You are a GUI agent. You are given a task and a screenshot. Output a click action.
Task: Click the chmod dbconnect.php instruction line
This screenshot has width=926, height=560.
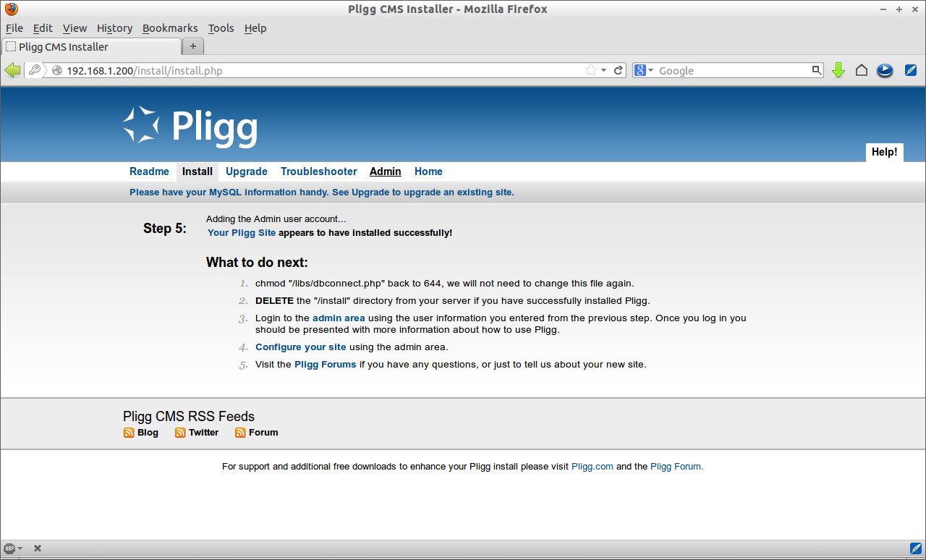point(445,284)
